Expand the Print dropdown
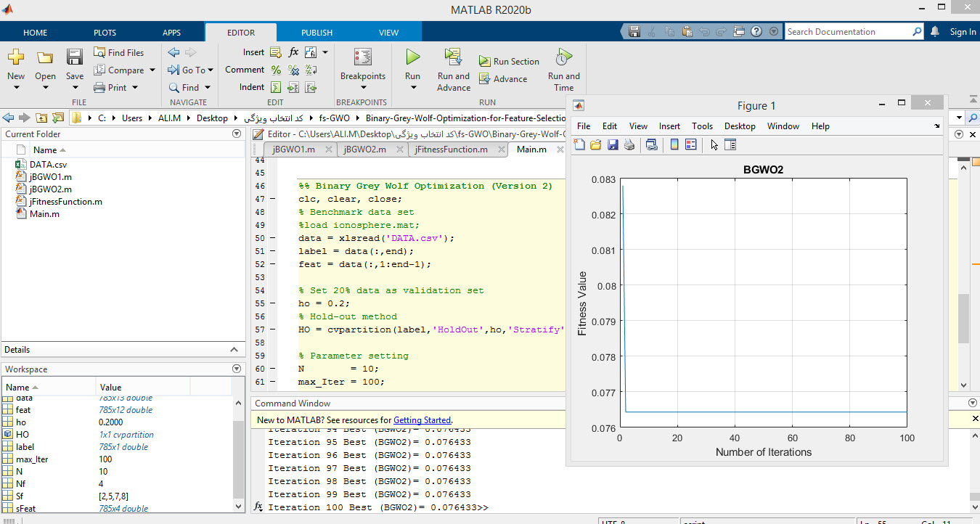Image resolution: width=980 pixels, height=524 pixels. tap(134, 88)
